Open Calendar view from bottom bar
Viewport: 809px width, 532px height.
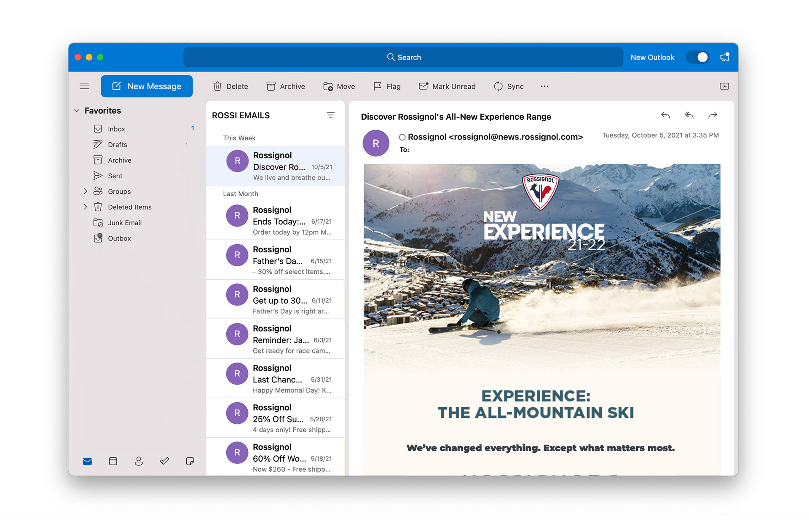113,461
